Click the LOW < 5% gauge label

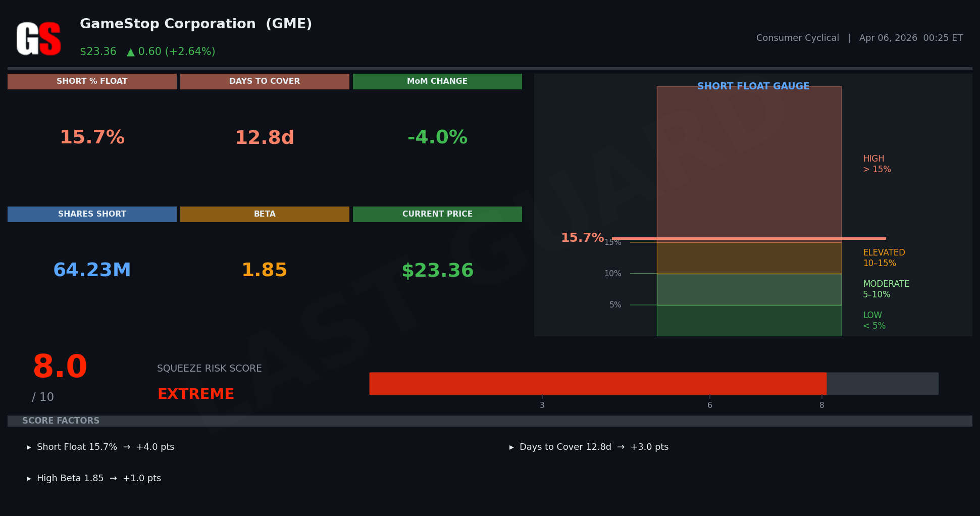coord(874,321)
